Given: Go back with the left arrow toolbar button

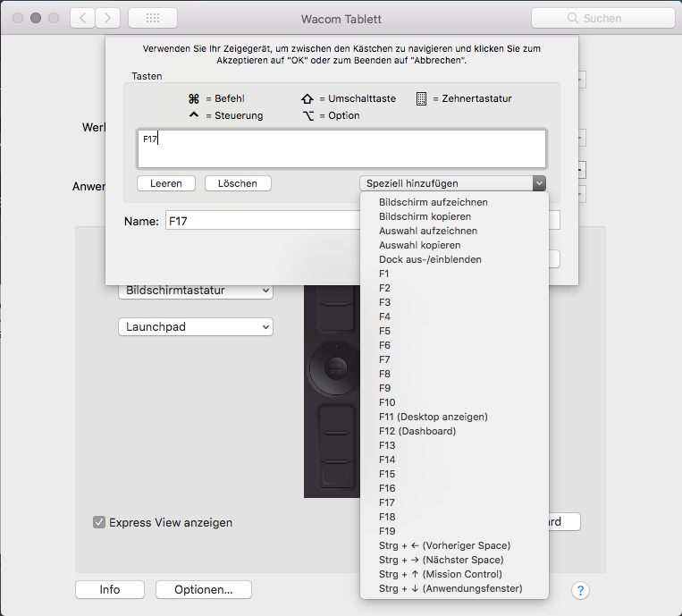Looking at the screenshot, I should point(82,18).
